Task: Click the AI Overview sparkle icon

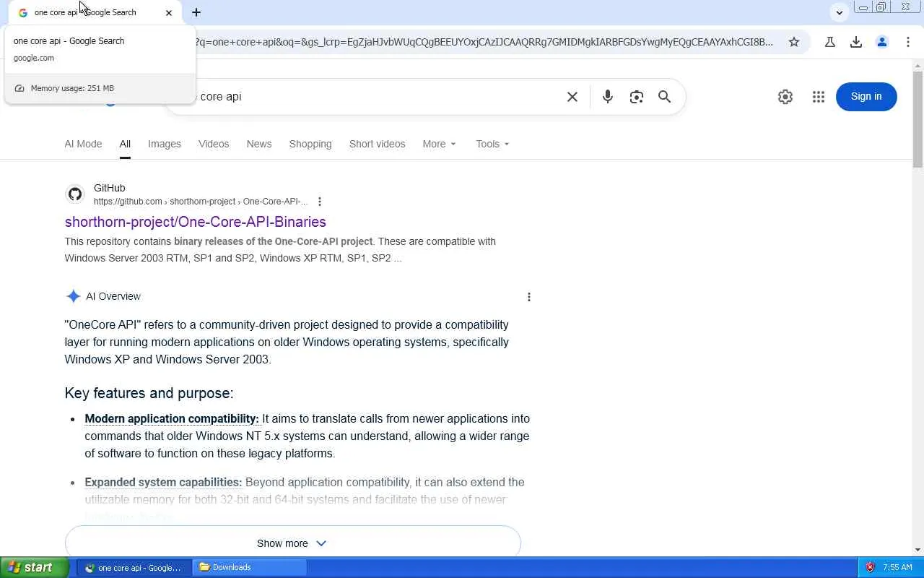Action: click(x=73, y=296)
